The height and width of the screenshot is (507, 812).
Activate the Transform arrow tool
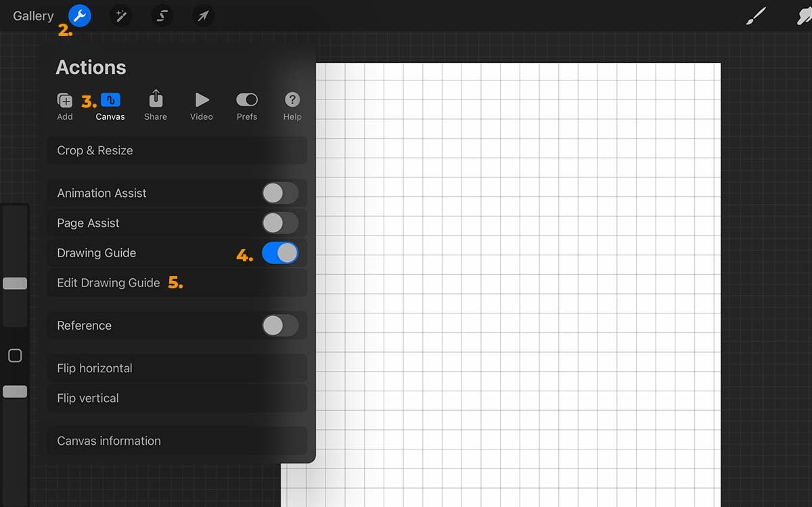point(203,16)
